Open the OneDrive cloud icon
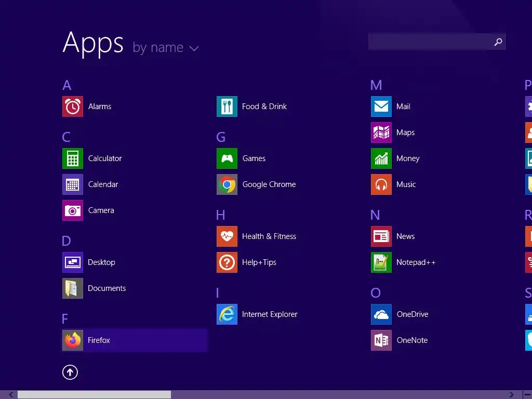This screenshot has width=532, height=399. point(381,314)
